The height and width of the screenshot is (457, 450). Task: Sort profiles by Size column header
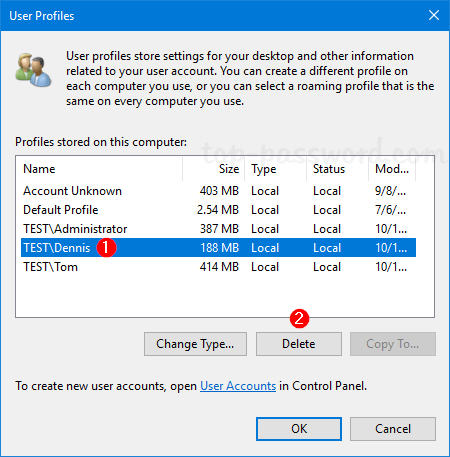[214, 169]
